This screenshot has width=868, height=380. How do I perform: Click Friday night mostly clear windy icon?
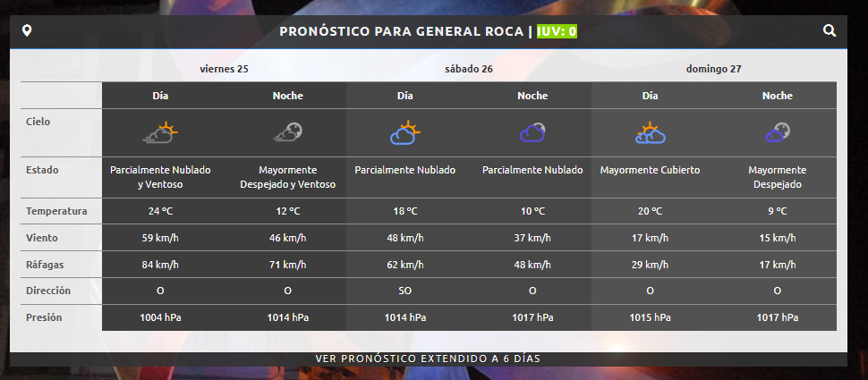pos(287,133)
